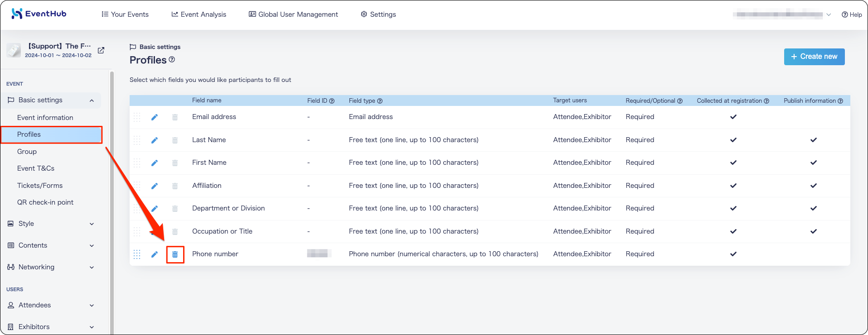Click the Field name column header

point(207,100)
